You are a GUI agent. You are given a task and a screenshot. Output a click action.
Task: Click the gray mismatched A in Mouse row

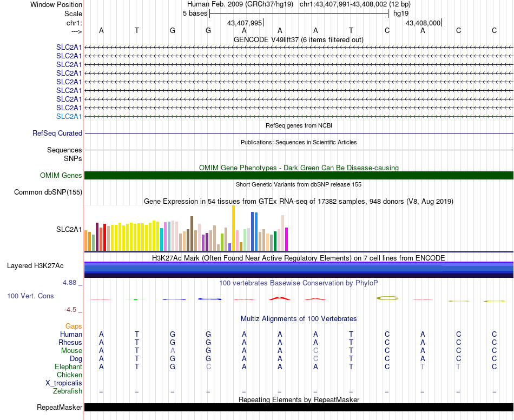(173, 351)
